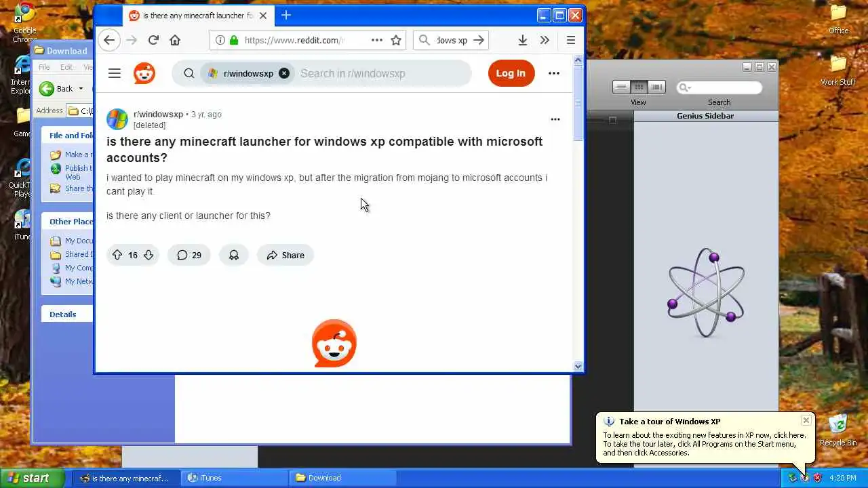Switch iTunes to grid view
This screenshot has width=868, height=488.
tap(639, 87)
